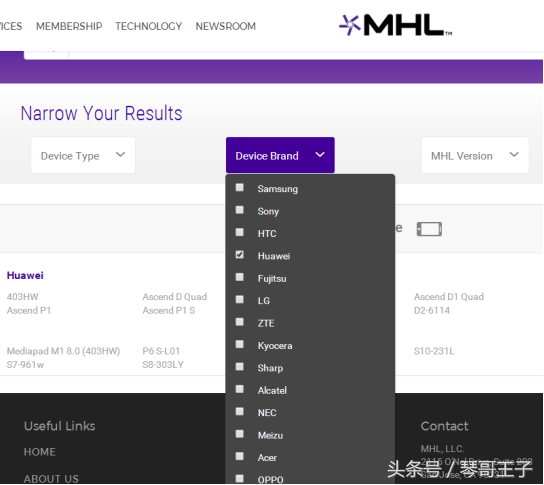Viewport: 544px width, 485px height.
Task: Check the NEC brand checkbox
Action: [x=239, y=411]
